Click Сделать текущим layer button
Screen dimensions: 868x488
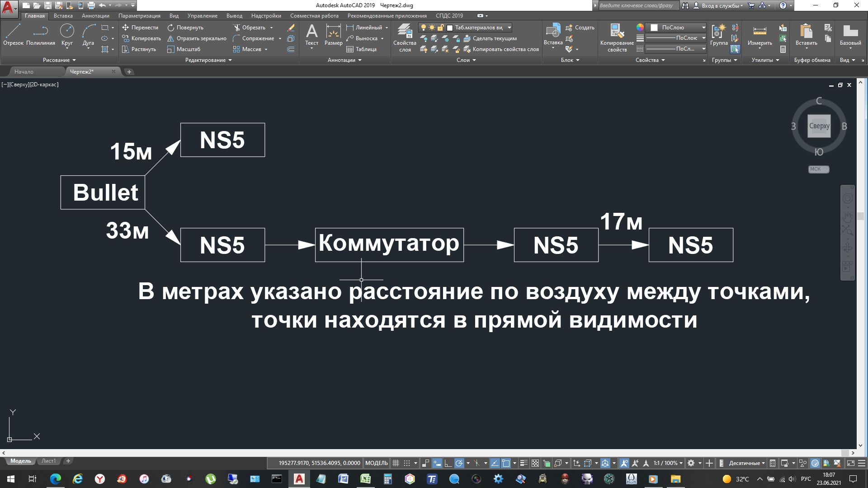[x=490, y=38]
